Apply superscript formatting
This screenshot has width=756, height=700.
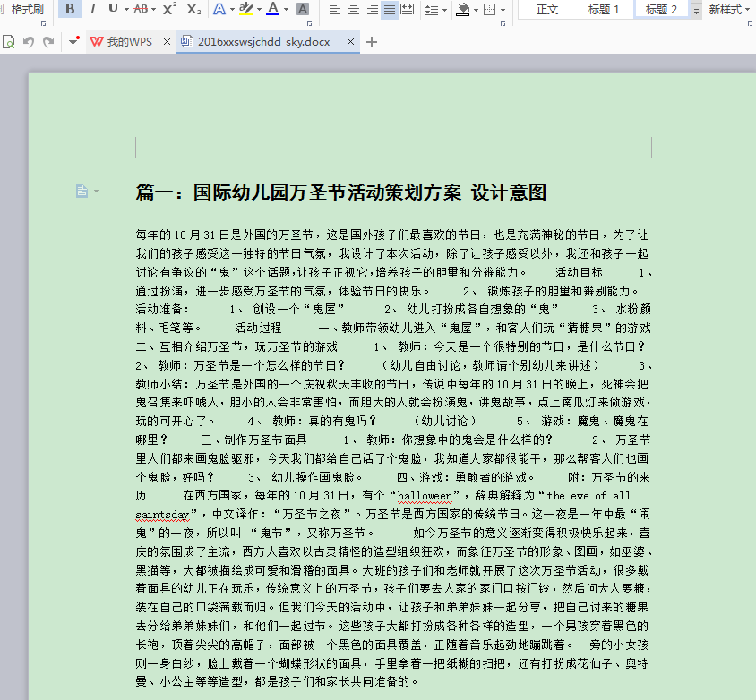[x=169, y=10]
